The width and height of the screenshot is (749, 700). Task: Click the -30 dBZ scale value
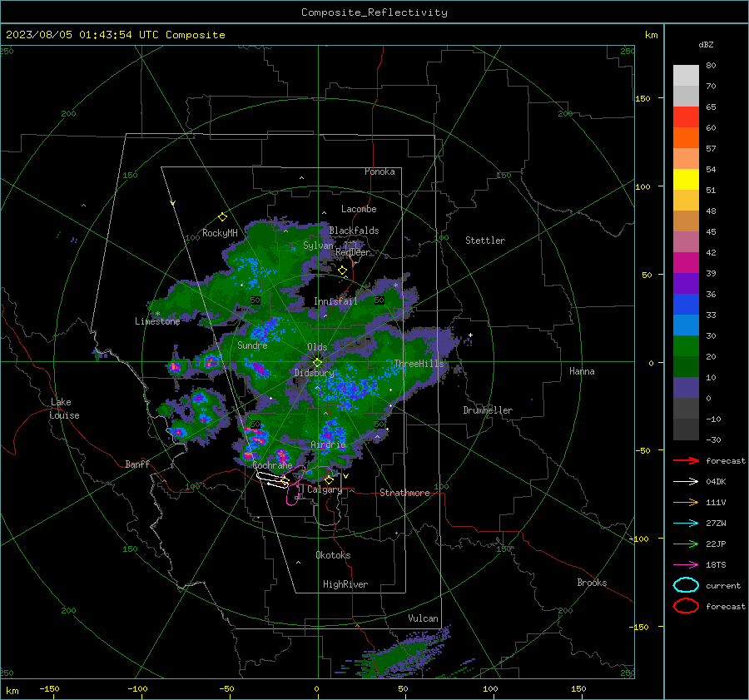coord(713,440)
